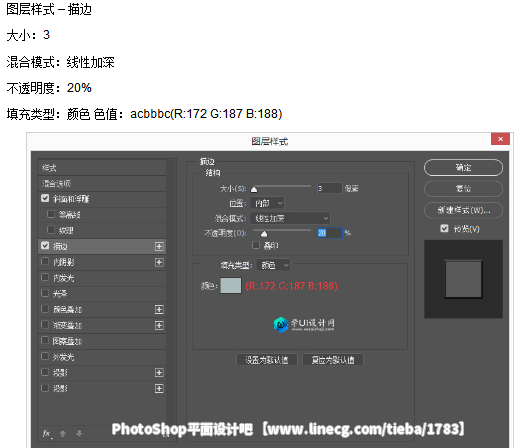Viewport: 520px width, 448px height.
Task: Enable the 等高线 checkbox
Action: tap(51, 214)
